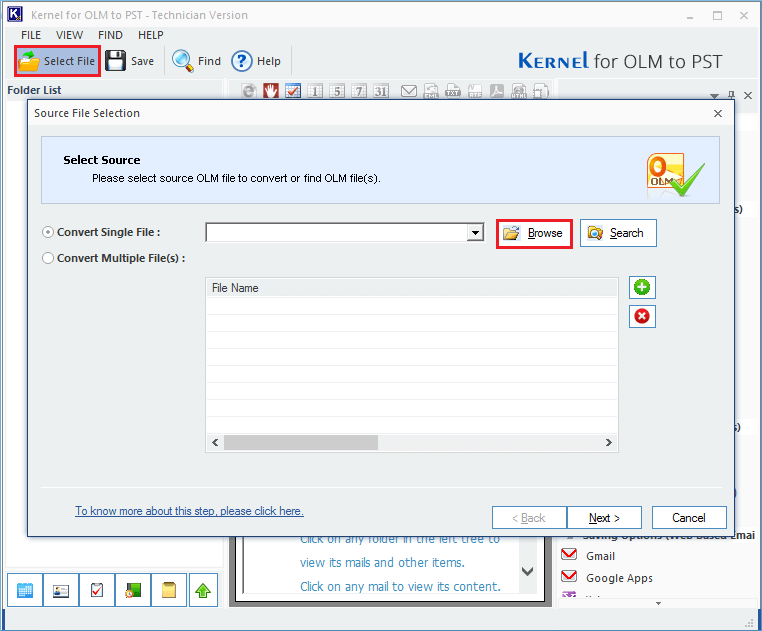
Task: Pin the right side pane
Action: tap(731, 95)
